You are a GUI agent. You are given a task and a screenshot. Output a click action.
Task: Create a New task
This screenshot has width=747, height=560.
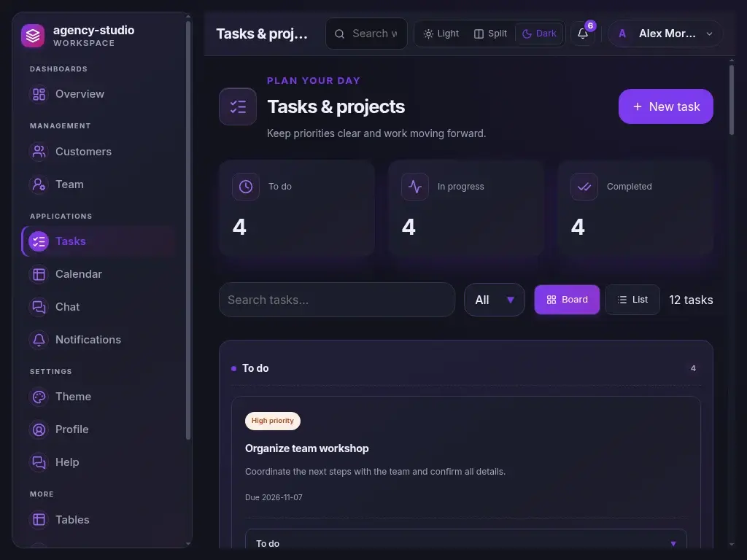pos(665,106)
